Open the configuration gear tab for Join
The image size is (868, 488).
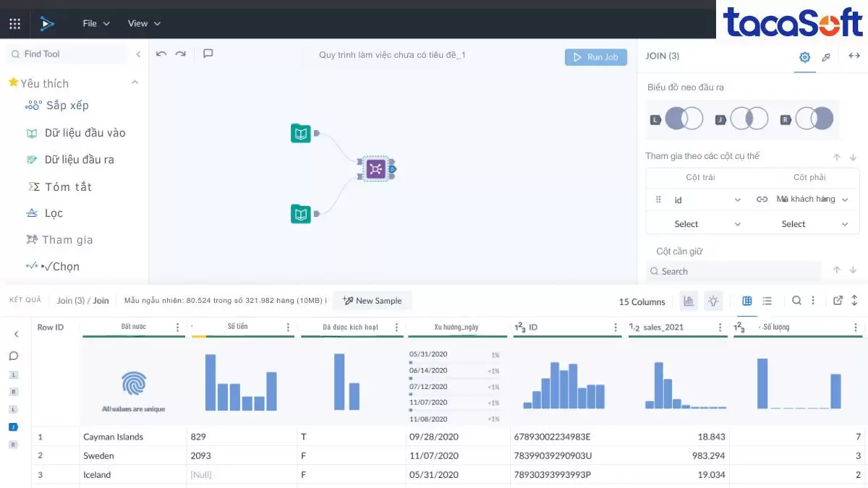[x=804, y=57]
